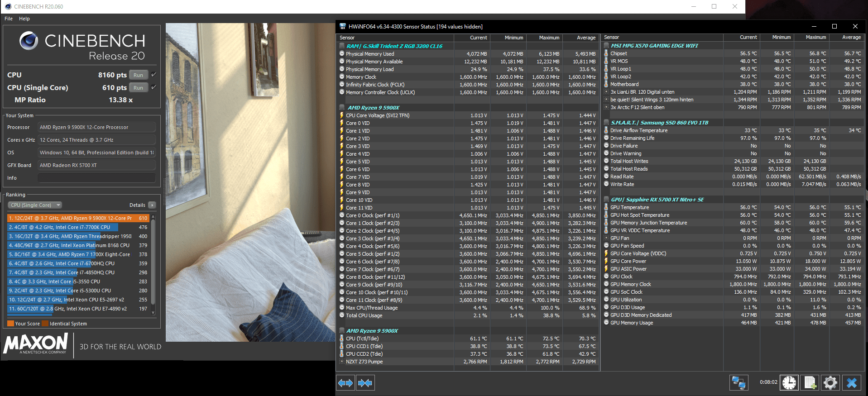
Task: Toggle the CPU test checkbox in Cinebench
Action: point(153,75)
